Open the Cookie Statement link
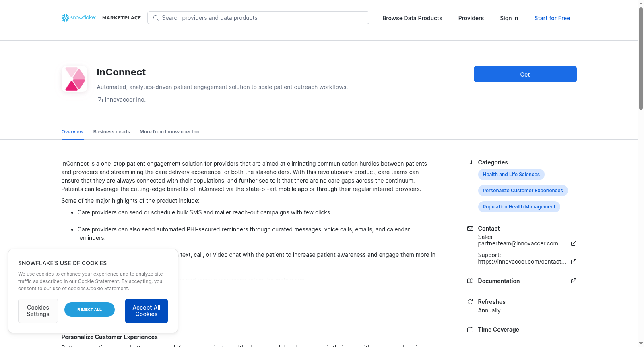This screenshot has height=347, width=644. coord(108,289)
